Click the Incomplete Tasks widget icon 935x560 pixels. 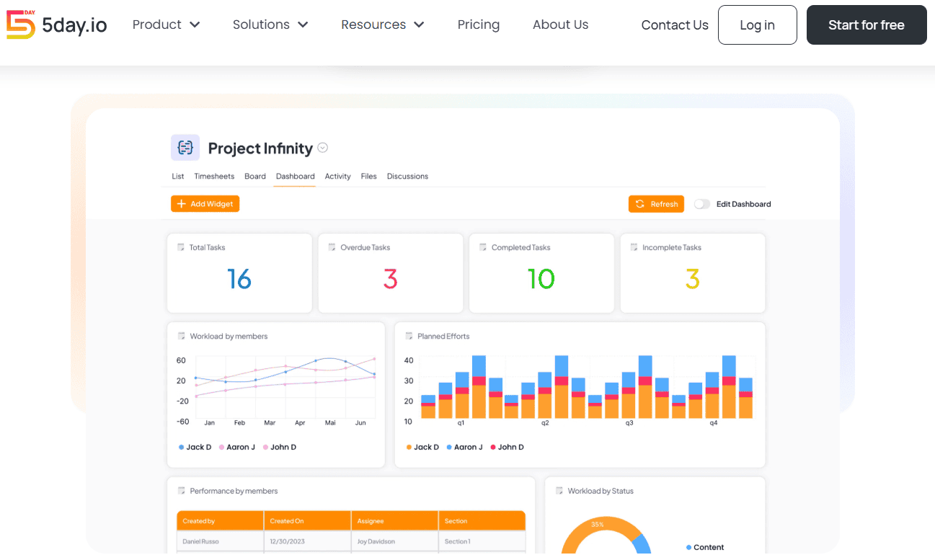634,247
